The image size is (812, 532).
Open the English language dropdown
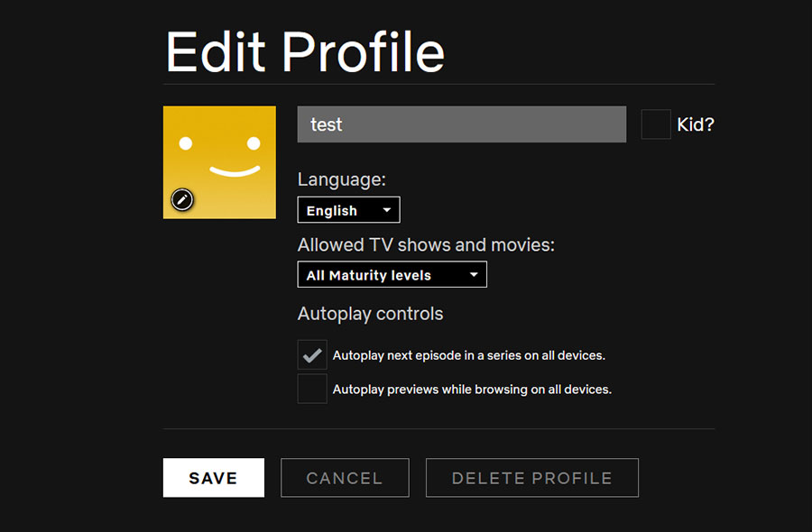348,210
